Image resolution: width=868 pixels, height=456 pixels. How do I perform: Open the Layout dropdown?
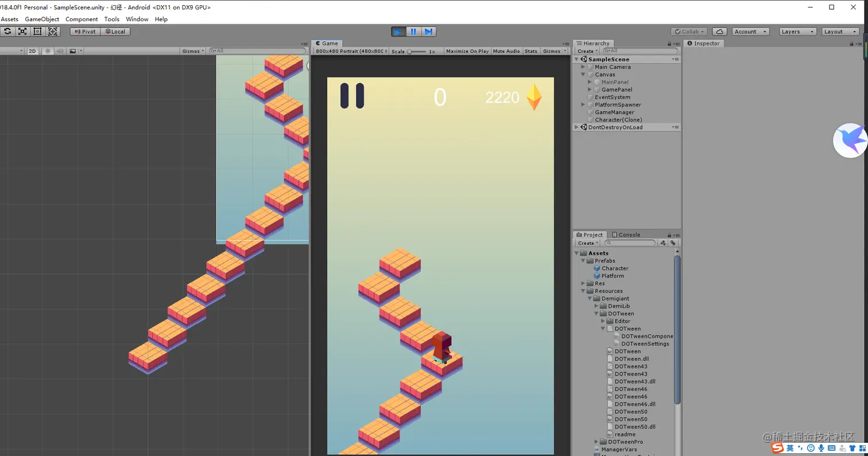coord(840,32)
